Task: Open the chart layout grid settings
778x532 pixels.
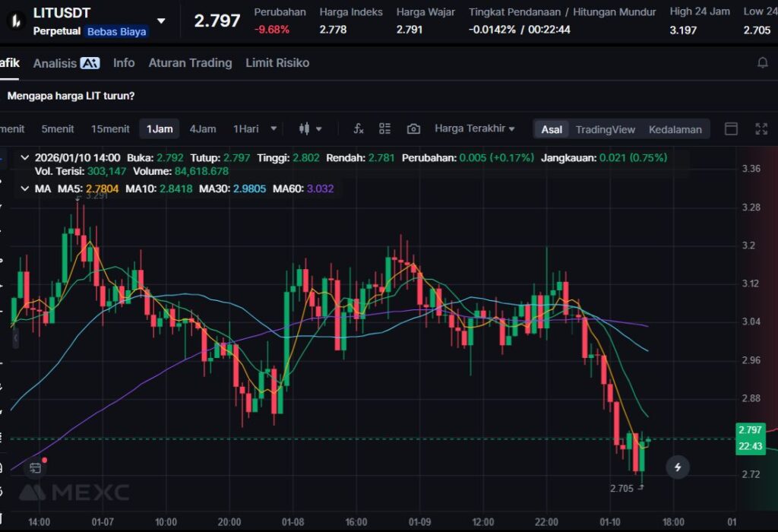Action: 385,128
